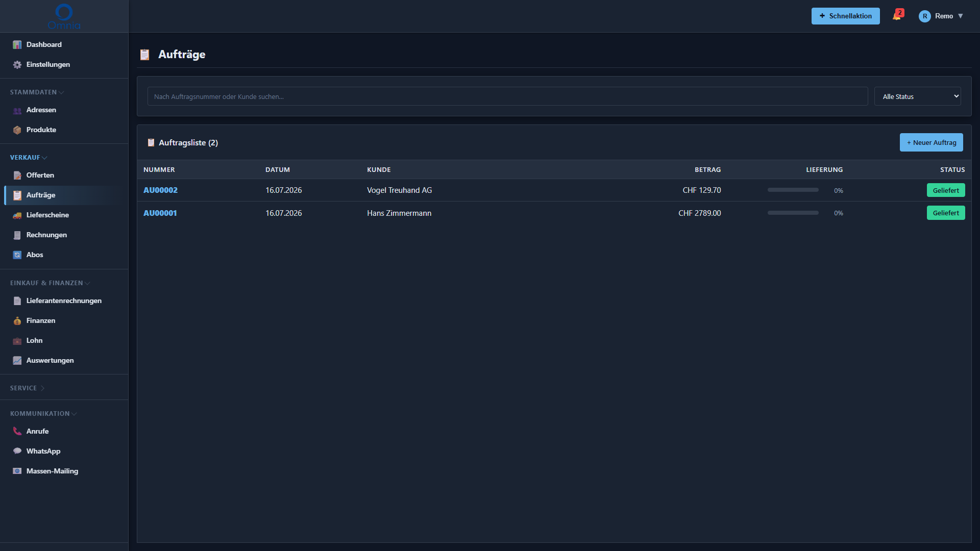Open the Finanzen money bag icon

click(17, 321)
